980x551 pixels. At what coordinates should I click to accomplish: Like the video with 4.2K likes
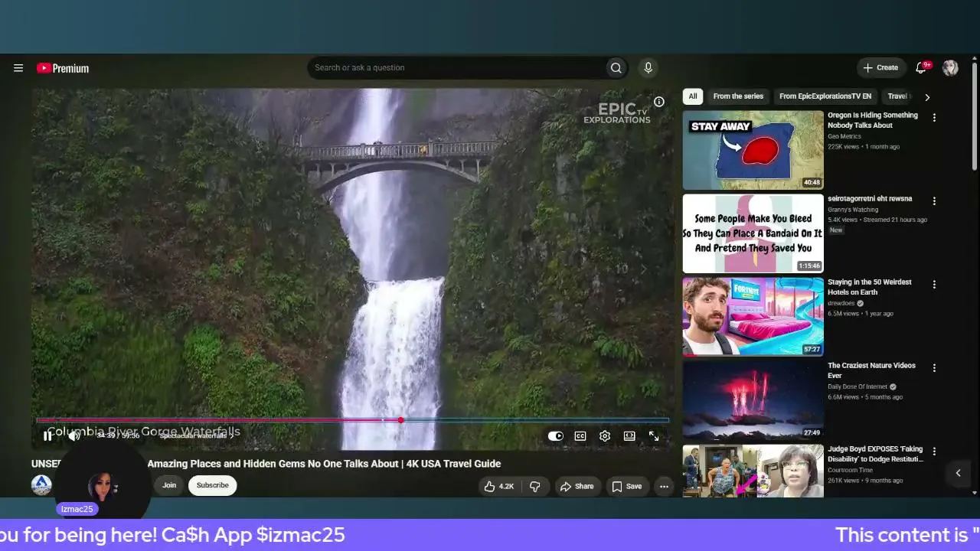click(498, 486)
